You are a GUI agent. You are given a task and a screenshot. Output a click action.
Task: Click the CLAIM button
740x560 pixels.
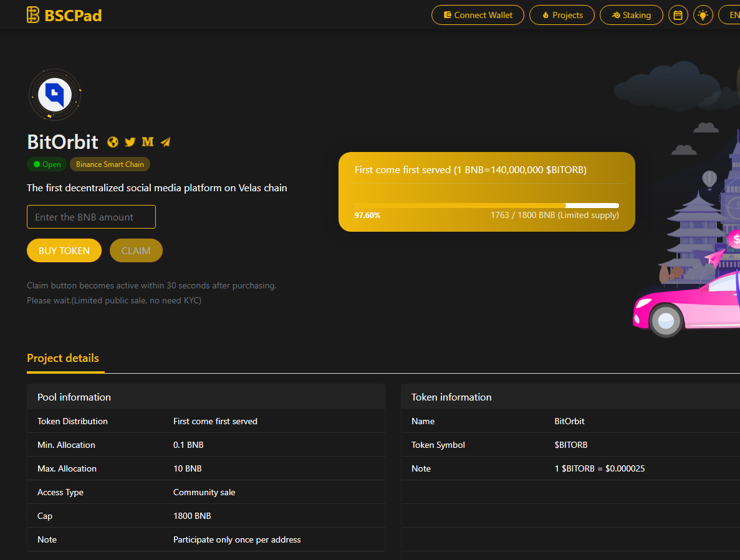[136, 250]
